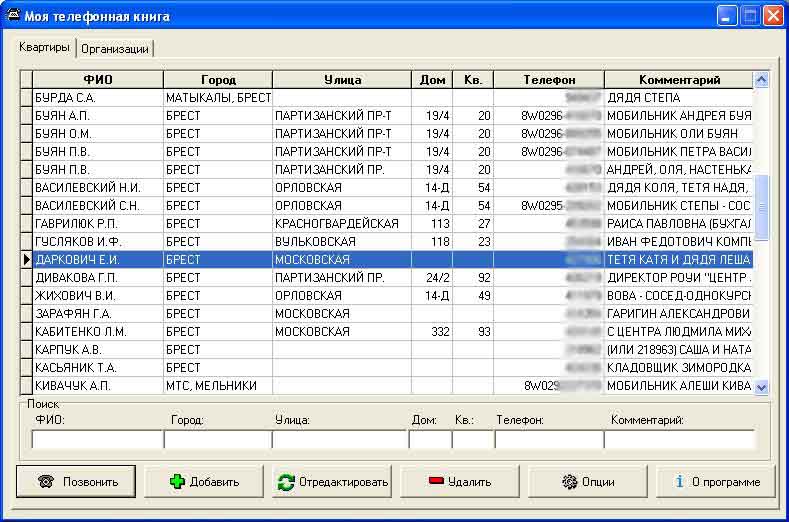Switch to the Организации tab
Viewport: 789px width, 522px height.
pyautogui.click(x=115, y=48)
